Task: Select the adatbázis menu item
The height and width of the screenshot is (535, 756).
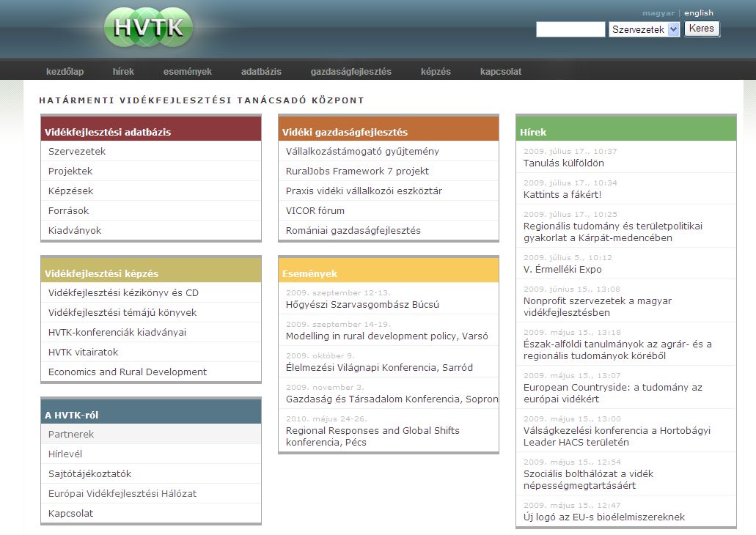Action: [x=261, y=71]
